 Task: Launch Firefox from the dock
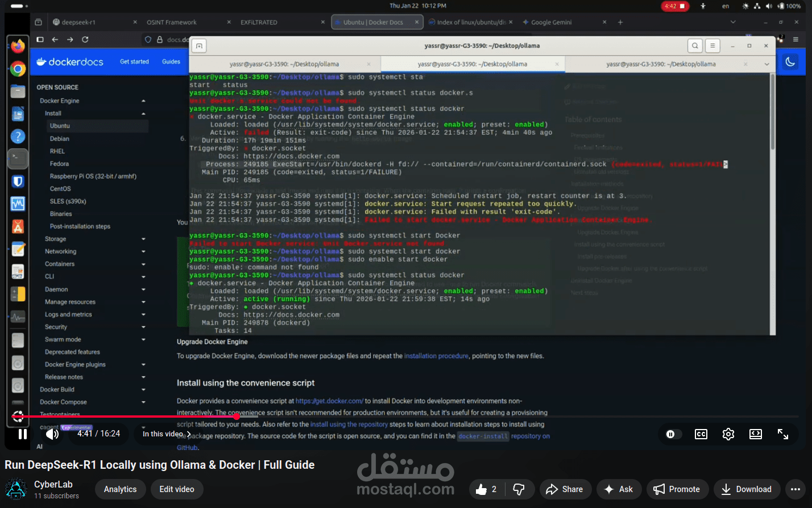[x=18, y=45]
